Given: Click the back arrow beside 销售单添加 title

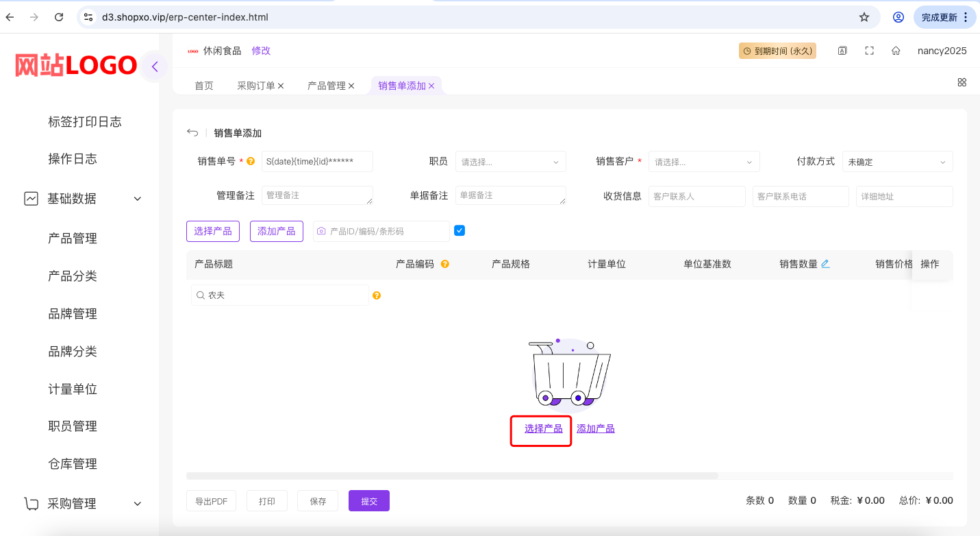Looking at the screenshot, I should click(x=192, y=133).
